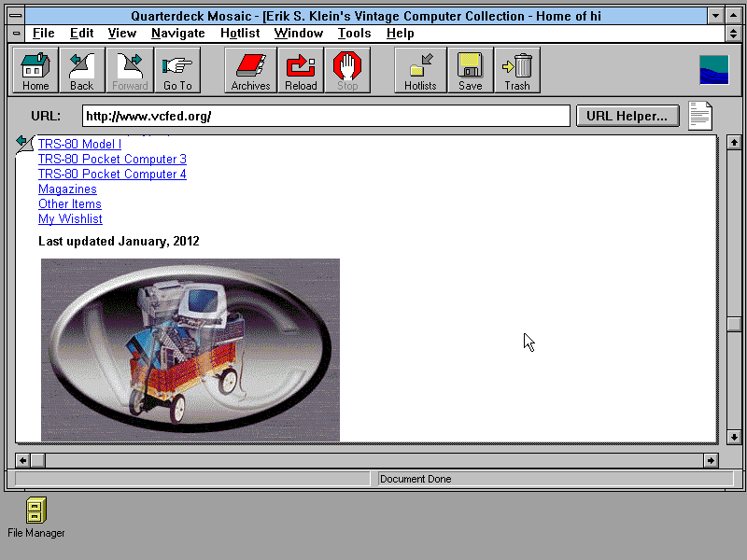Open the File menu

(43, 34)
